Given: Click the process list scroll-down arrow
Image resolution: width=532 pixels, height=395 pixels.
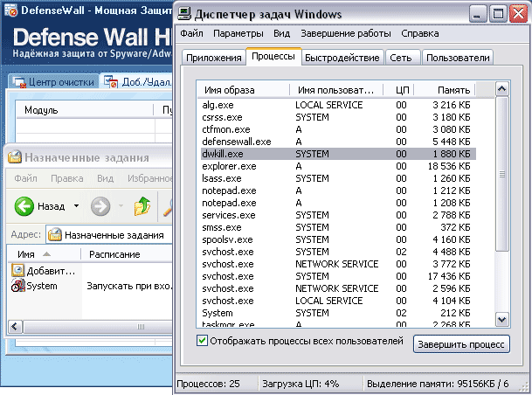Looking at the screenshot, I should tap(501, 319).
